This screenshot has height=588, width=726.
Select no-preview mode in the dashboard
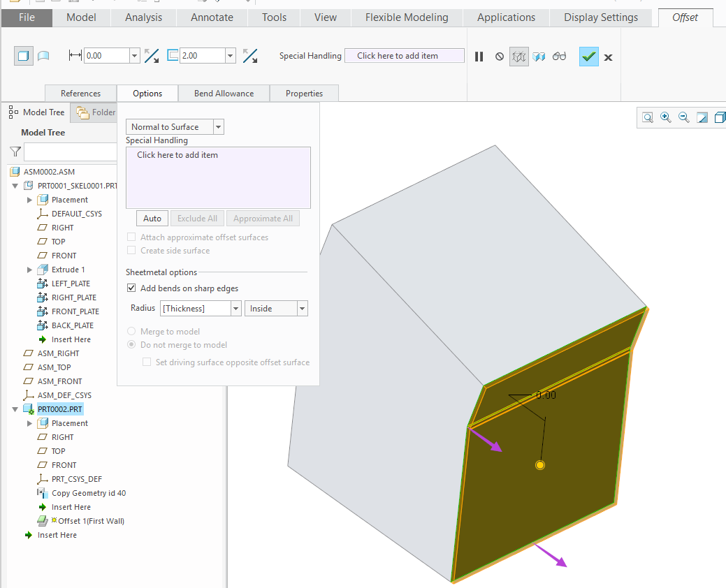tap(499, 56)
